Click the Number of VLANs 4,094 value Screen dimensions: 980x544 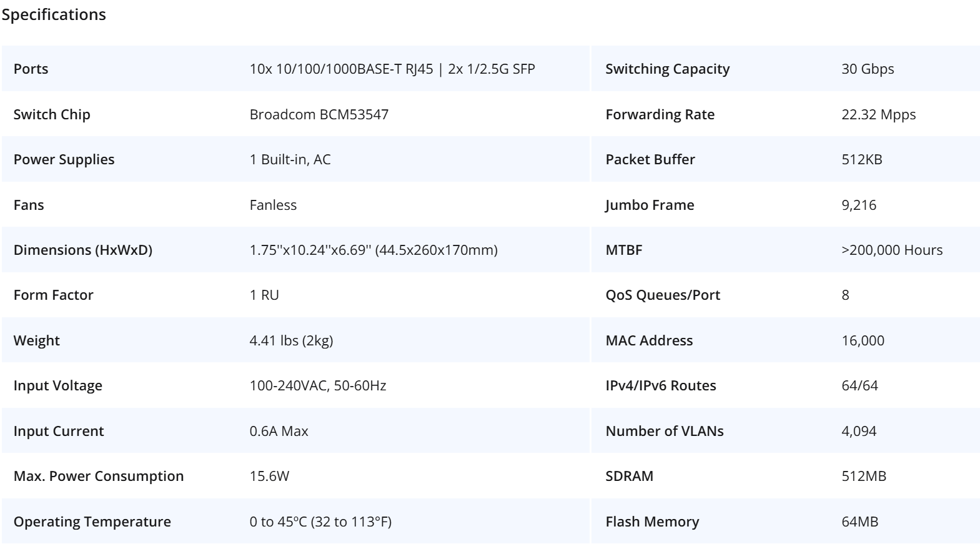(x=859, y=431)
